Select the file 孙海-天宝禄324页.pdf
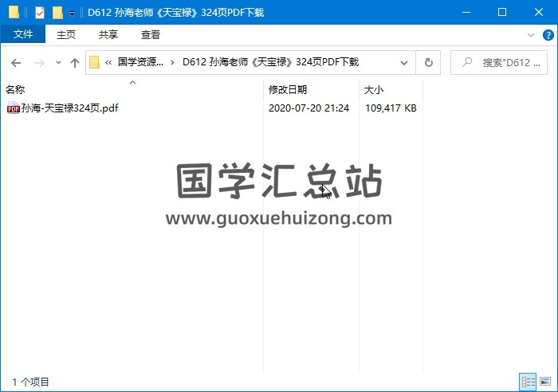 tap(70, 108)
